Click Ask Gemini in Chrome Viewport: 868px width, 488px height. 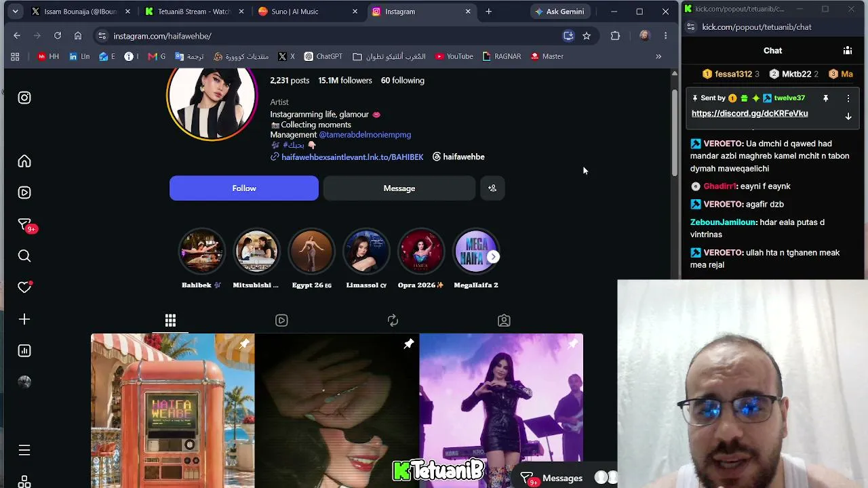point(559,12)
